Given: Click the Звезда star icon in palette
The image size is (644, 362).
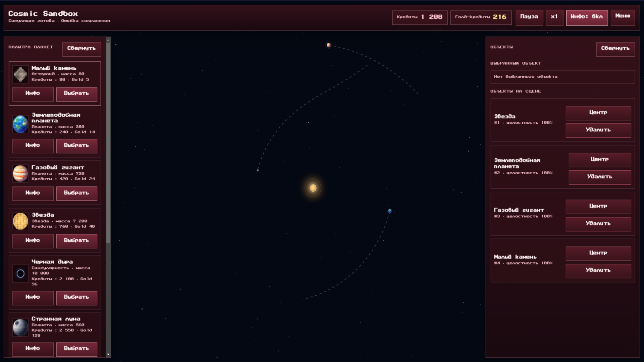Looking at the screenshot, I should (x=20, y=221).
